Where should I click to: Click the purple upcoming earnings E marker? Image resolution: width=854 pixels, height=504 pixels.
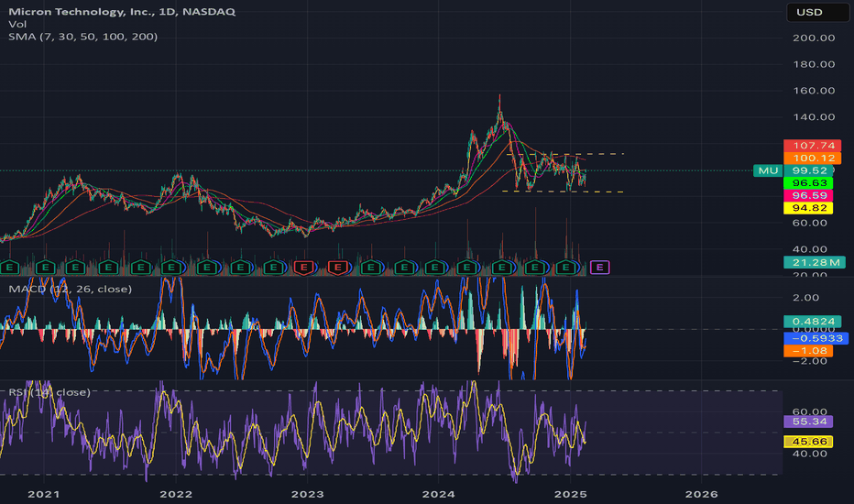click(x=599, y=267)
